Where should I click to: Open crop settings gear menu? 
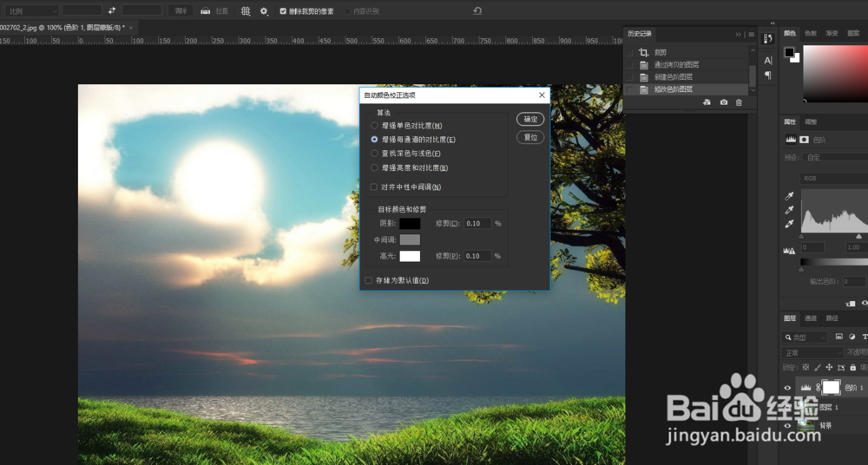(x=264, y=10)
